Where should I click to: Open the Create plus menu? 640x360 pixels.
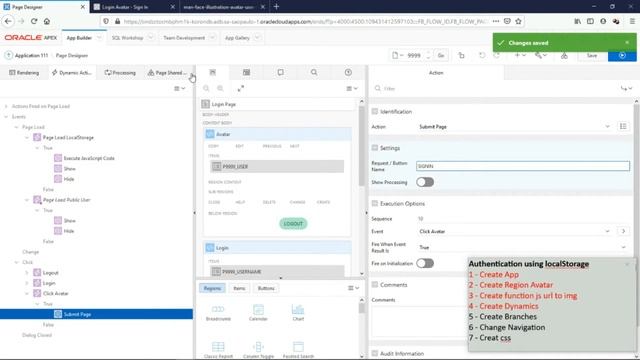pos(520,56)
